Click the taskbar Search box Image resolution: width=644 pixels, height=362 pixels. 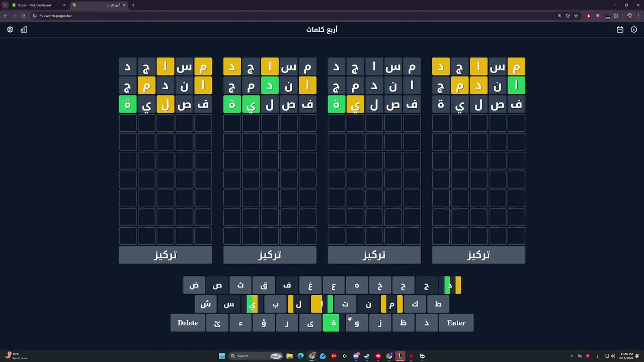pos(257,356)
